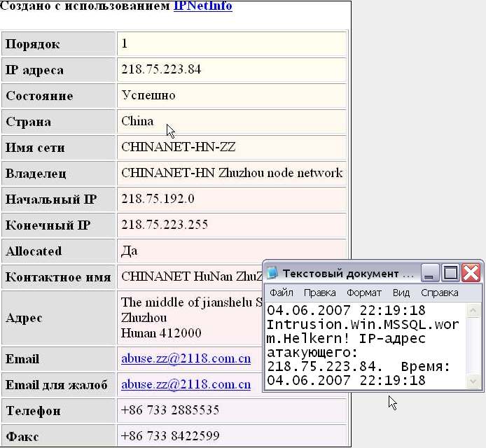Open the Справка menu

click(x=439, y=293)
